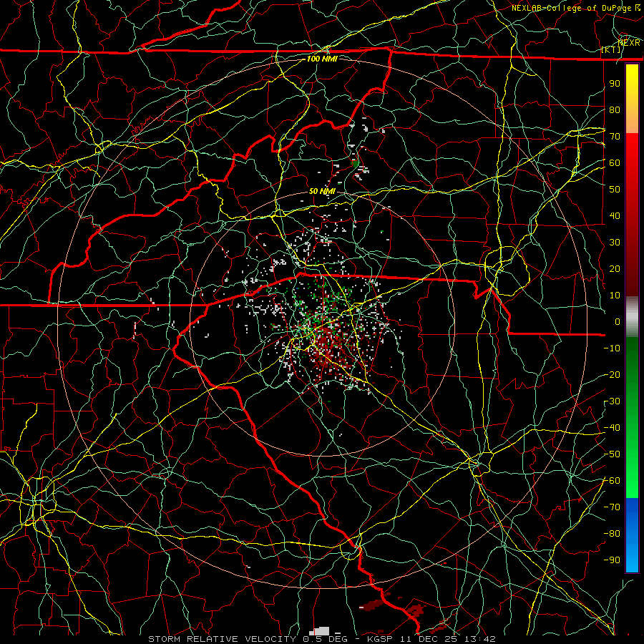Screen dimensions: 644x644
Task: Click the positive 50 color bar label
Action: [615, 190]
